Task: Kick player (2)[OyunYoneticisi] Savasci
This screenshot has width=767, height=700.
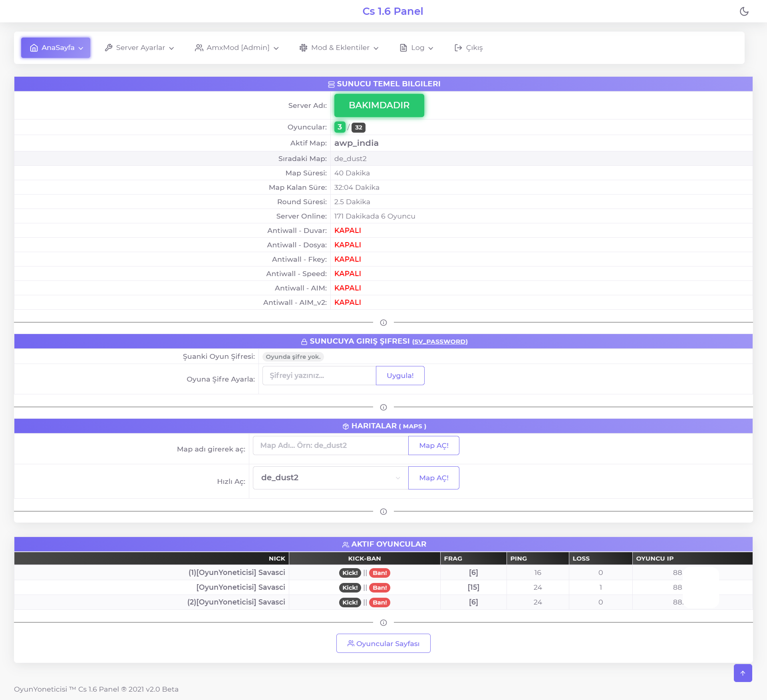Action: pyautogui.click(x=350, y=603)
